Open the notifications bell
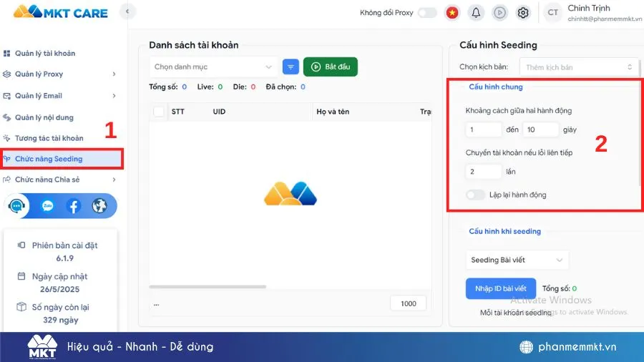The height and width of the screenshot is (362, 644). click(476, 13)
